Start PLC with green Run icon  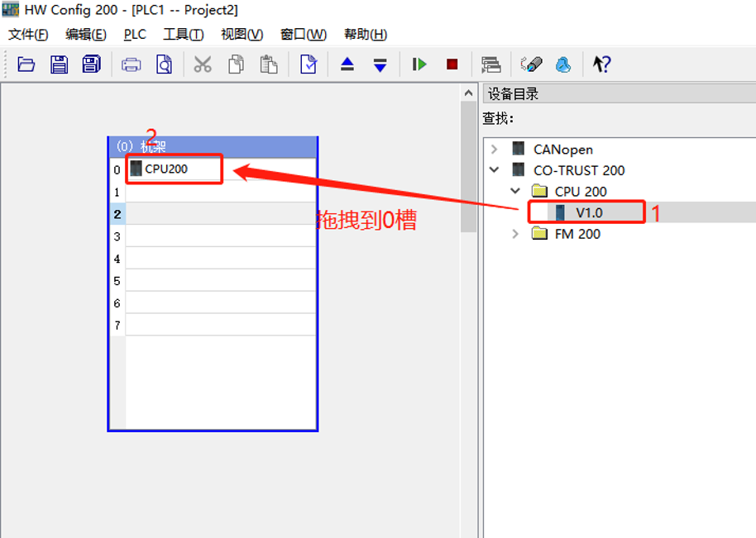click(x=419, y=64)
